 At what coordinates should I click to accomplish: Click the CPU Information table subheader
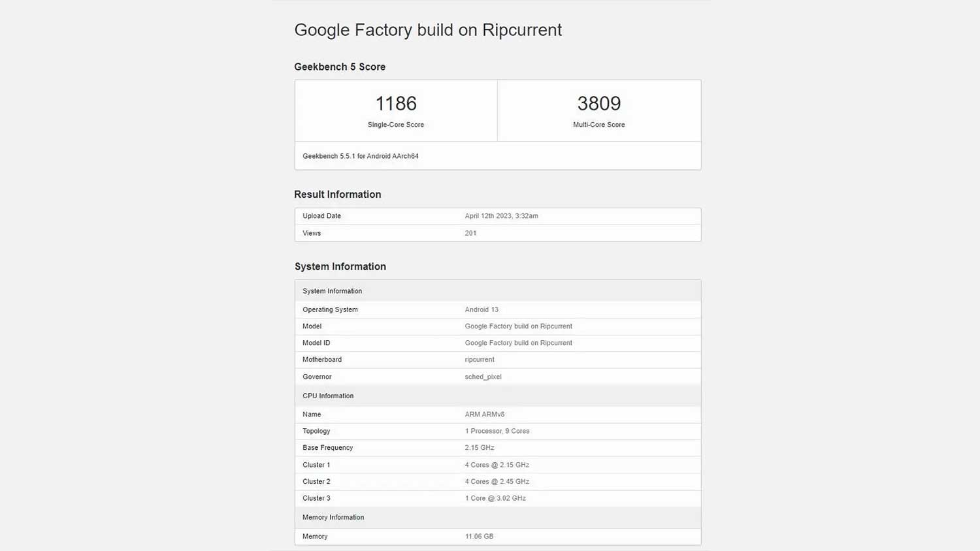328,396
